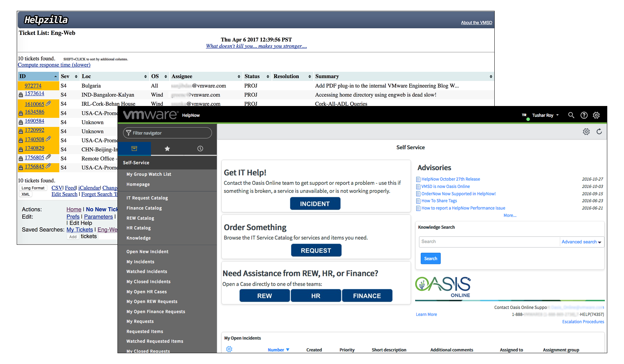This screenshot has width=624, height=364.
Task: Switch to the Favorites star tab
Action: (167, 149)
